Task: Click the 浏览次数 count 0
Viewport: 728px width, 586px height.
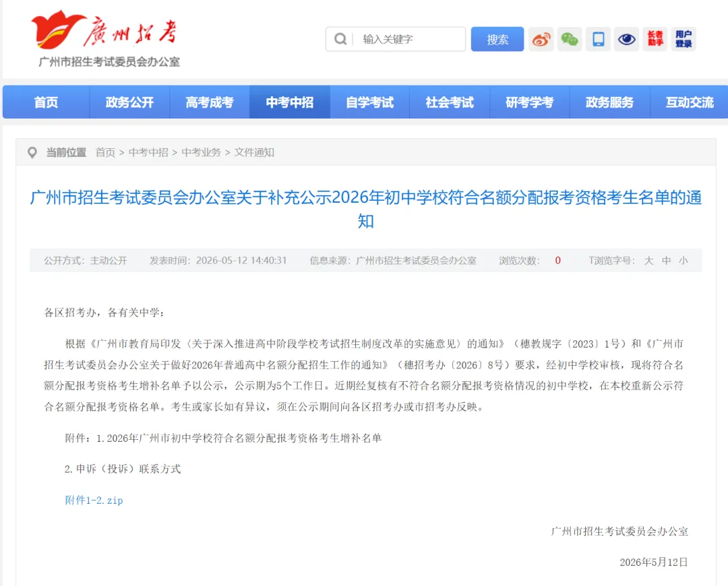Action: point(557,261)
